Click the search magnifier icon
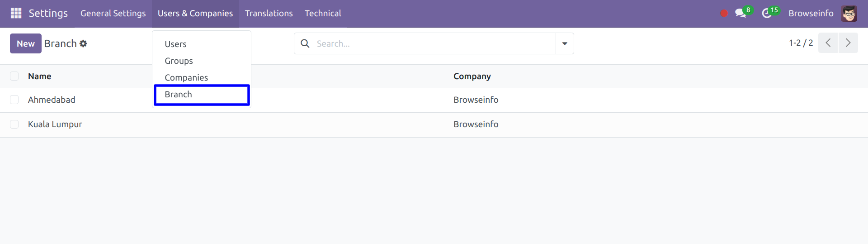Viewport: 868px width, 244px height. tap(305, 43)
